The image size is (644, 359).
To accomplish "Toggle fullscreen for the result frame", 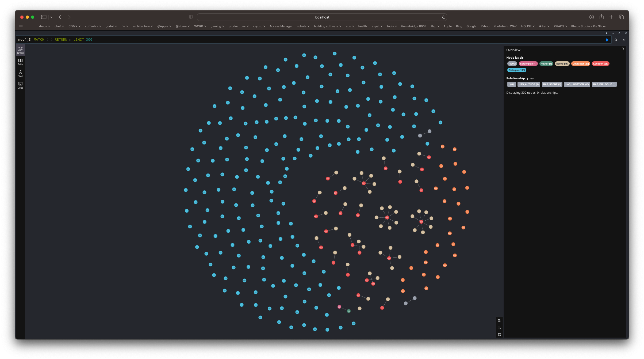I will [619, 33].
